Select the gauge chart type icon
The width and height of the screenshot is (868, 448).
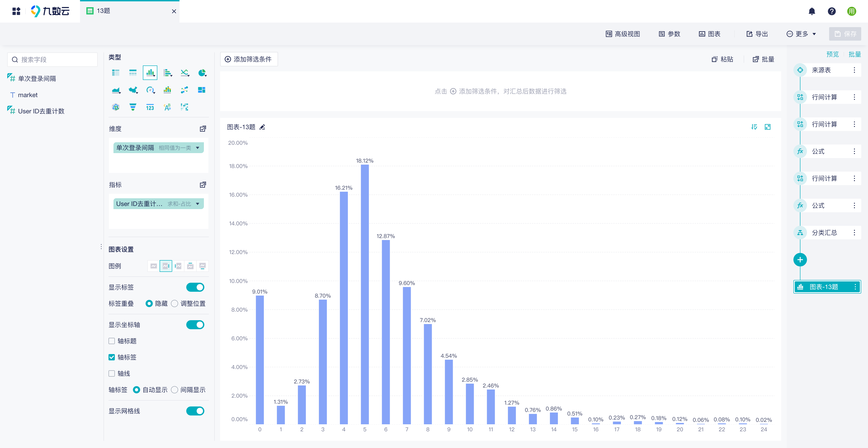point(150,90)
